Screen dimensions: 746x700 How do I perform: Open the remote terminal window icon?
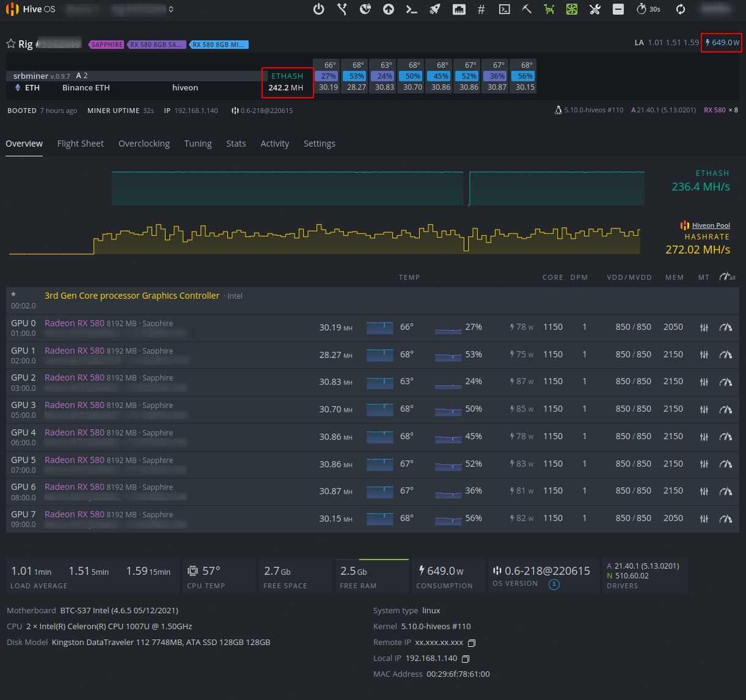(x=504, y=9)
